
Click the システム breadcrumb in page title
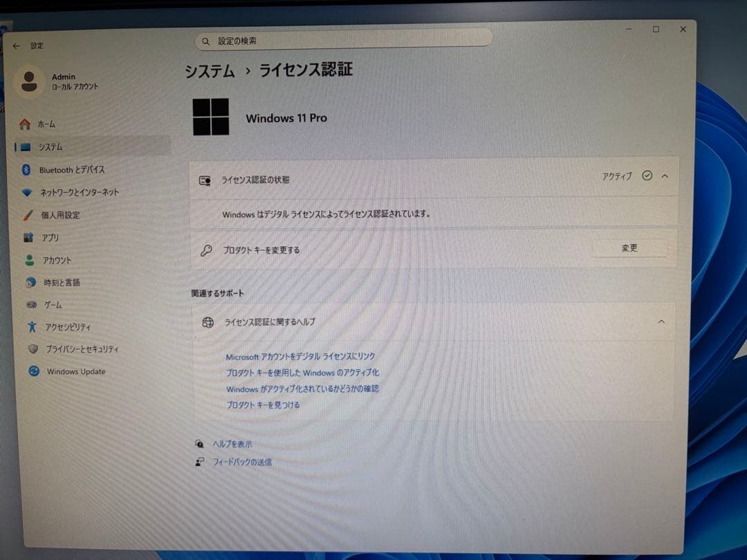click(x=210, y=71)
